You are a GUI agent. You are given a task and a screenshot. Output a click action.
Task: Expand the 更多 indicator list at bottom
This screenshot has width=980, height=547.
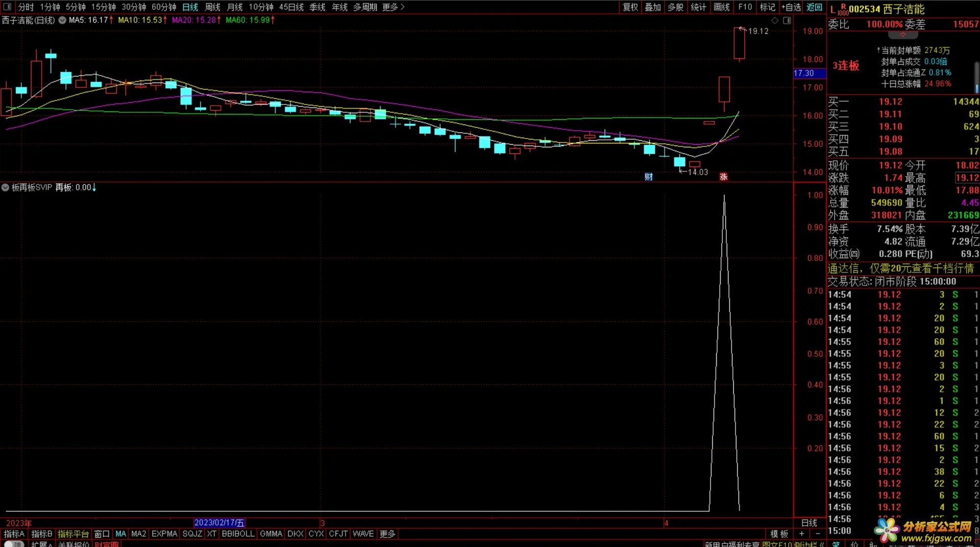tap(387, 534)
